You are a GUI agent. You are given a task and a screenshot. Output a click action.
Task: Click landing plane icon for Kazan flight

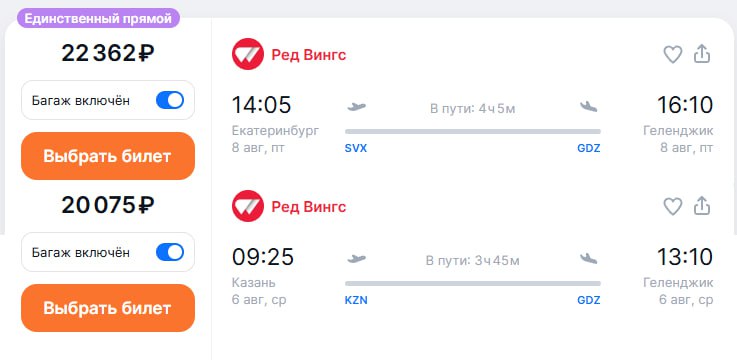click(588, 258)
